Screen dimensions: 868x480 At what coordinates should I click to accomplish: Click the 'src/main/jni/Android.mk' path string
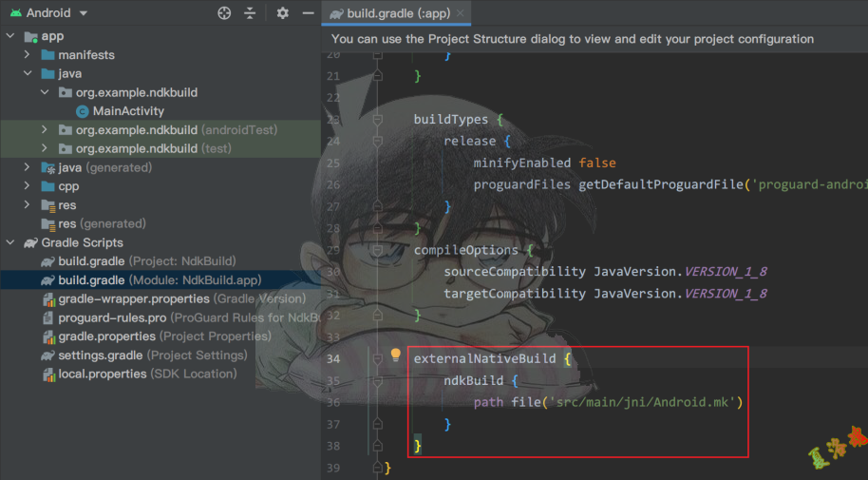coord(642,402)
